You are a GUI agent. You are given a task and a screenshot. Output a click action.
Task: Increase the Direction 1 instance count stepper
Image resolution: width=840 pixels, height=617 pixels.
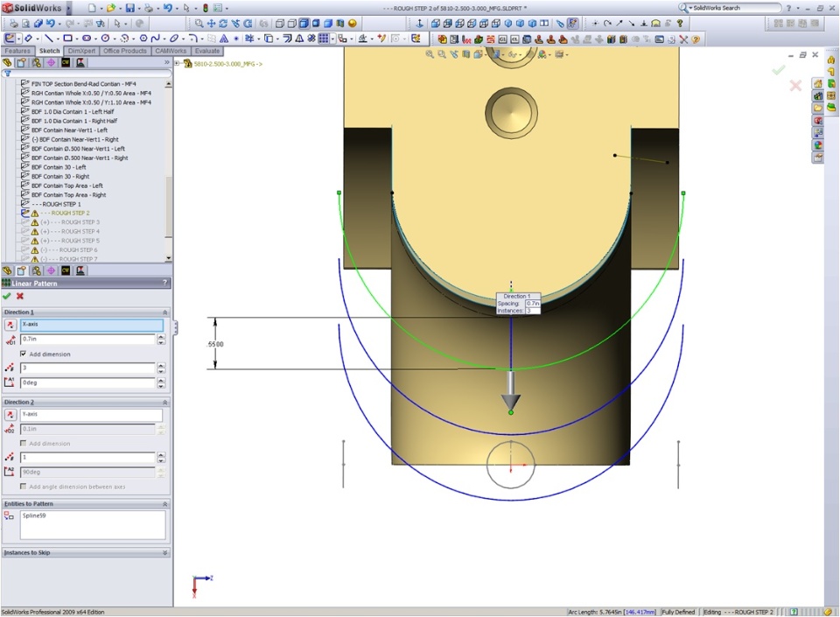coord(161,365)
